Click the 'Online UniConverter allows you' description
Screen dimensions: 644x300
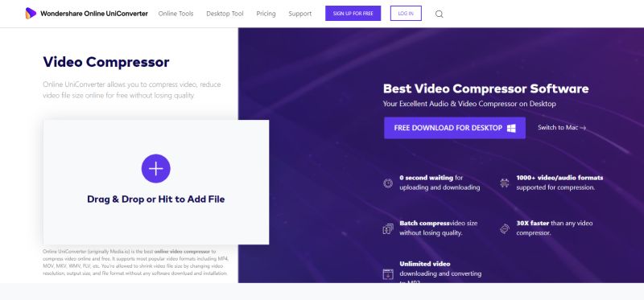[132, 90]
